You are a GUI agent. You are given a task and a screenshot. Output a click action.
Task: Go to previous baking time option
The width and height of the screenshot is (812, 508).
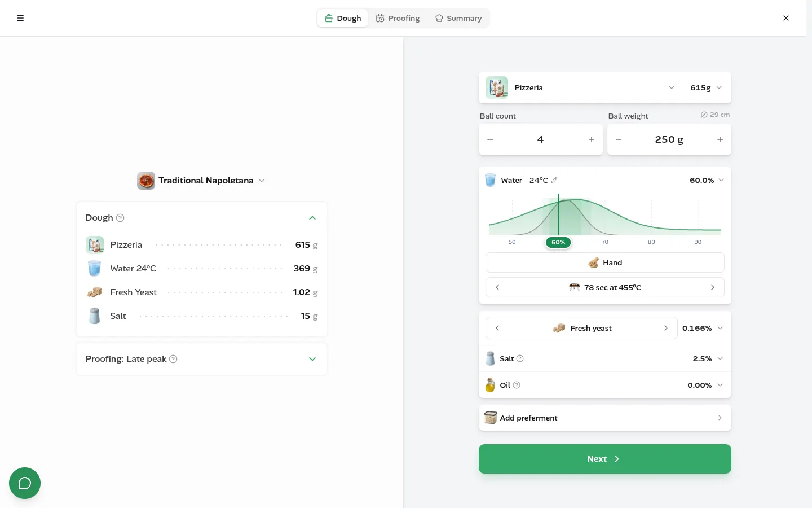497,287
